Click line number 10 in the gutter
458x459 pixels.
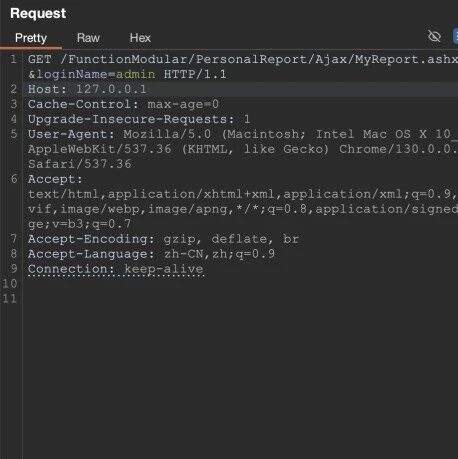10,284
